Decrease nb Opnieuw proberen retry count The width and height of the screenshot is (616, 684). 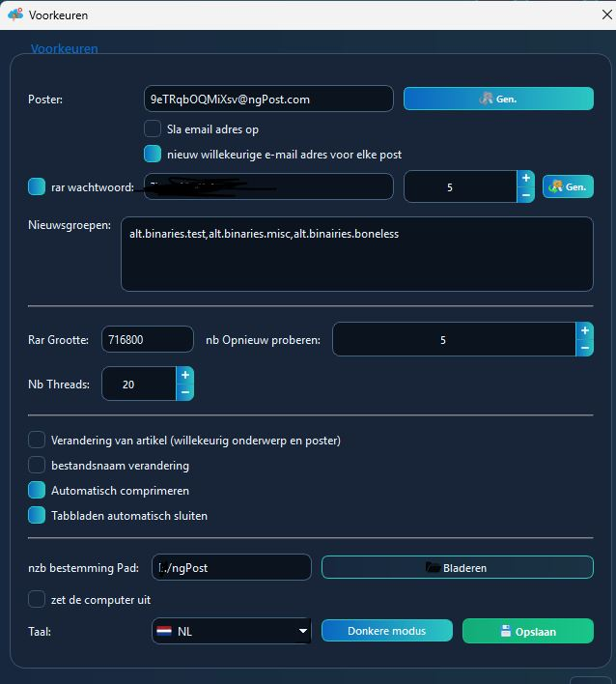coord(584,349)
